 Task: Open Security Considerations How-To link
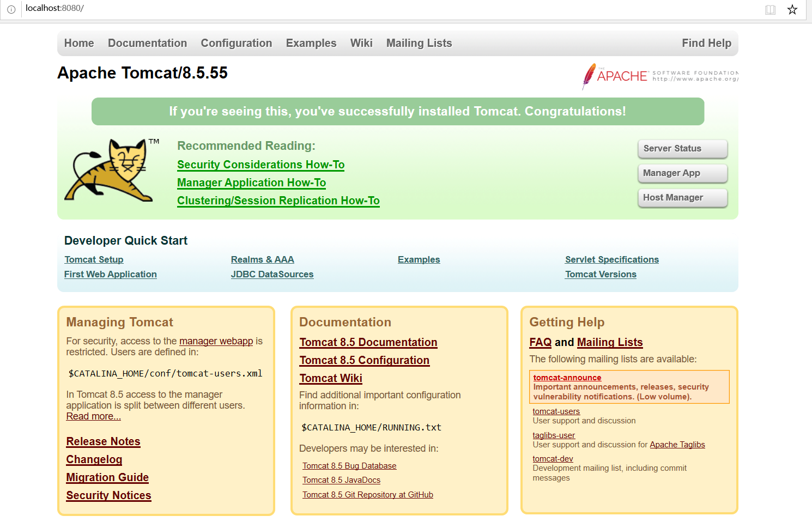[x=260, y=165]
